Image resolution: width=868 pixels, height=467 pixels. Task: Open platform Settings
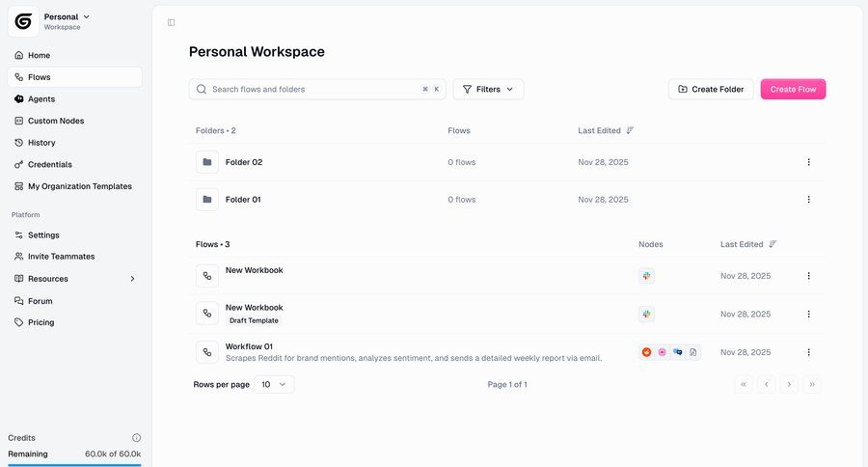[74, 234]
